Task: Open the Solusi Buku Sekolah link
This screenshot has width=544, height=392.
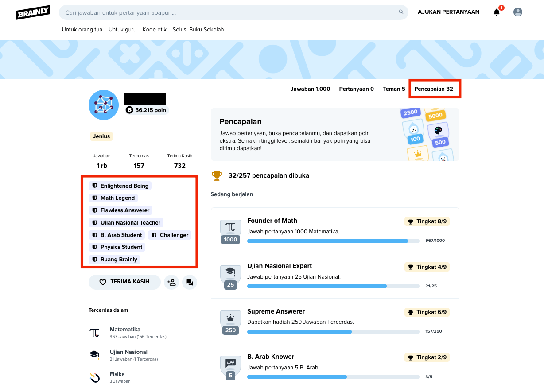Action: pyautogui.click(x=198, y=30)
